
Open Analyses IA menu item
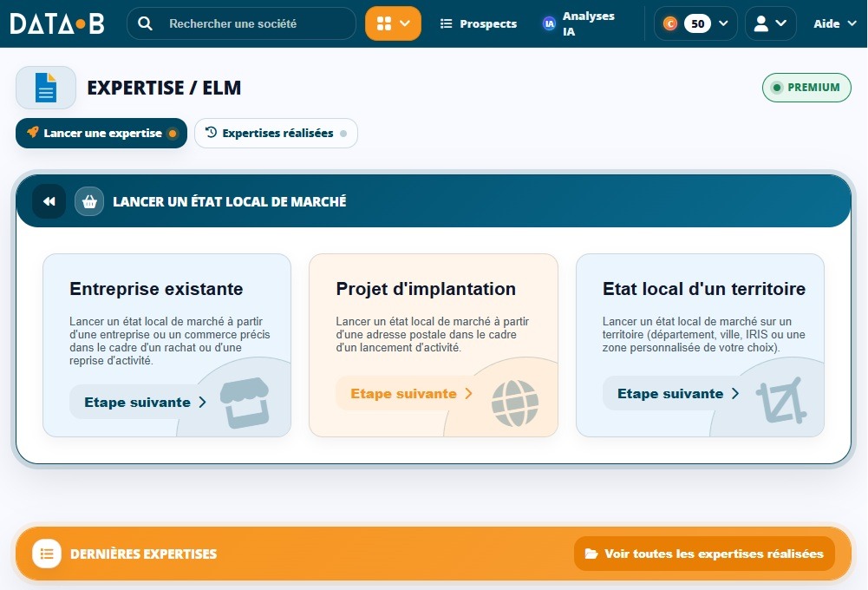[x=579, y=23]
